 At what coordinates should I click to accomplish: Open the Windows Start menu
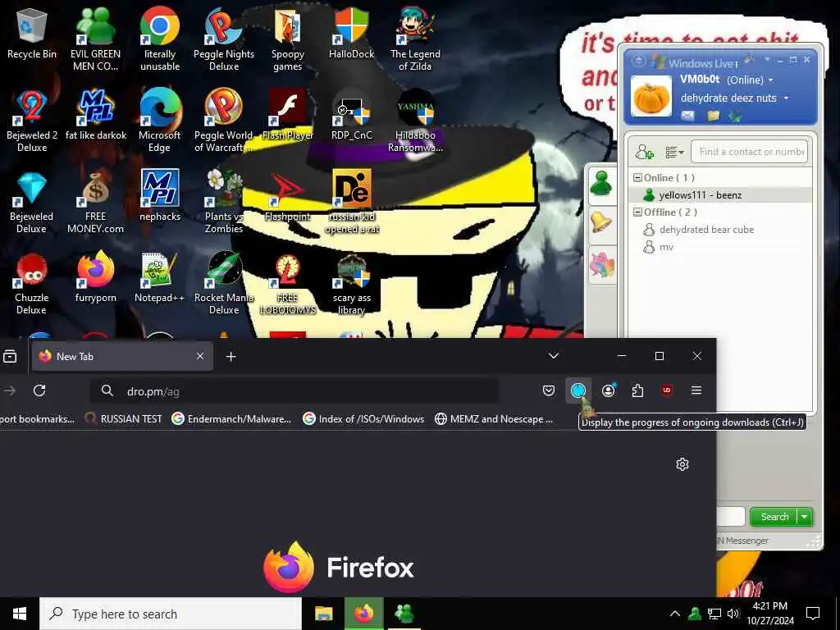pyautogui.click(x=20, y=614)
